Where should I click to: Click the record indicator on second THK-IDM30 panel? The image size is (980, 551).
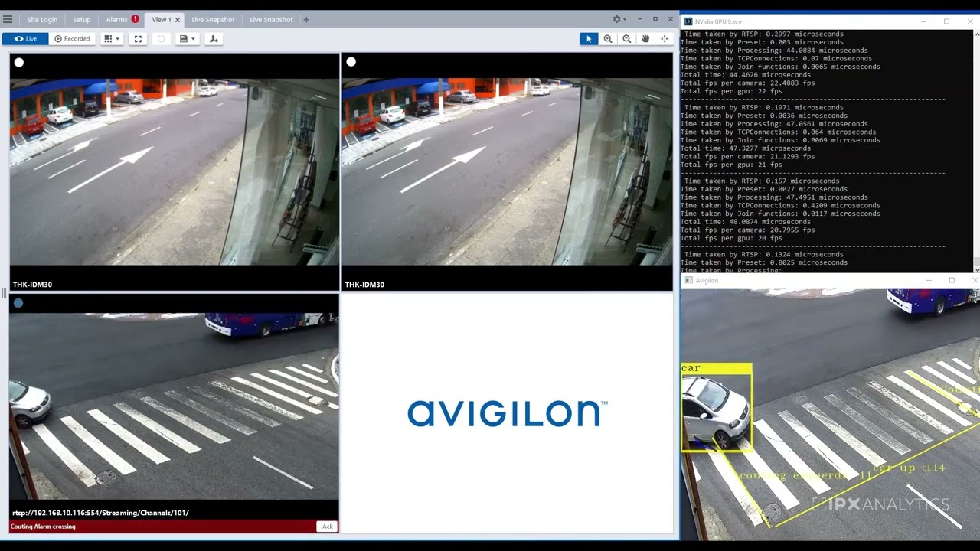(x=351, y=62)
